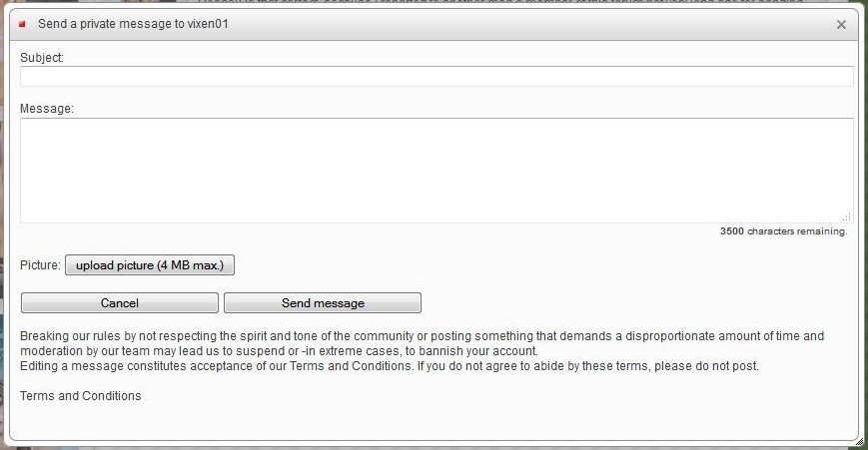Click the dialog's bottom-right corner resize handle
Viewport: 868px width, 450px height.
point(855,437)
